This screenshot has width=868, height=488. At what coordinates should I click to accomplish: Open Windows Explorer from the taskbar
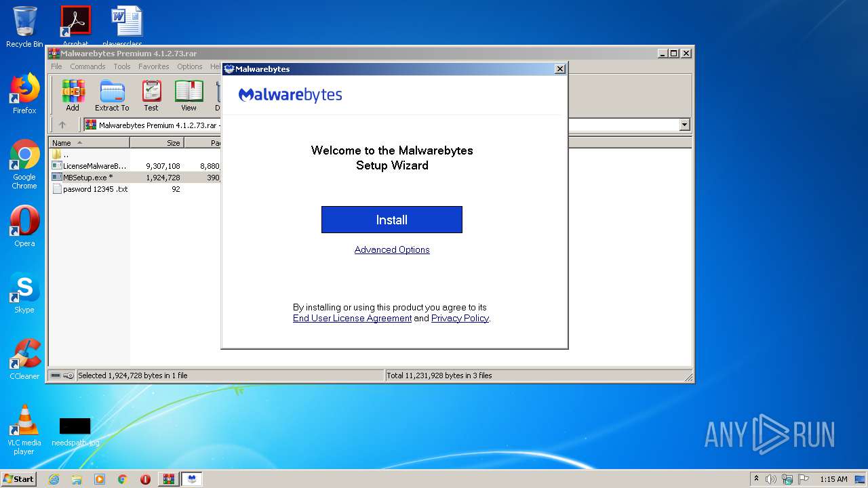(x=77, y=479)
